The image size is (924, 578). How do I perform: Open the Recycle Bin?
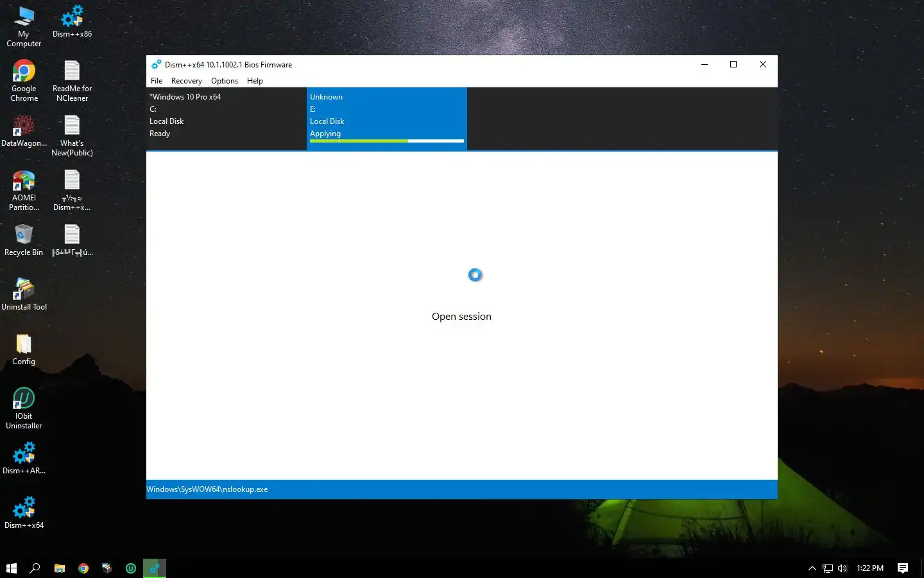[x=24, y=240]
